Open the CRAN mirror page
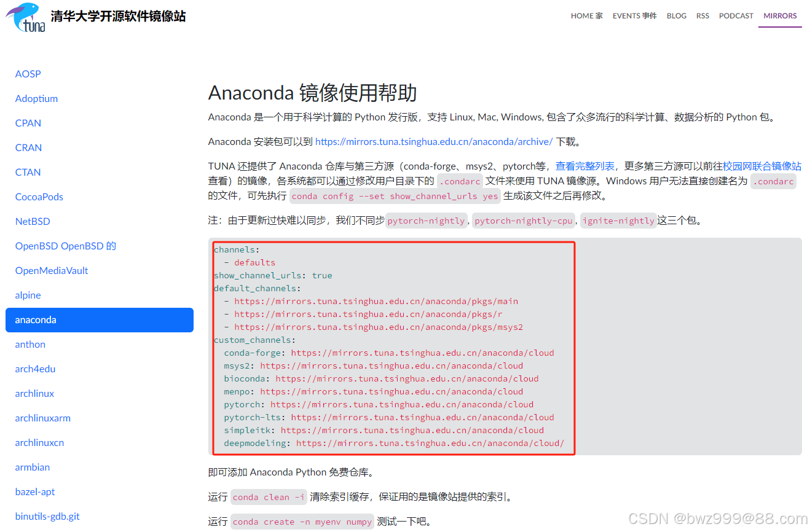The image size is (810, 532). point(28,147)
